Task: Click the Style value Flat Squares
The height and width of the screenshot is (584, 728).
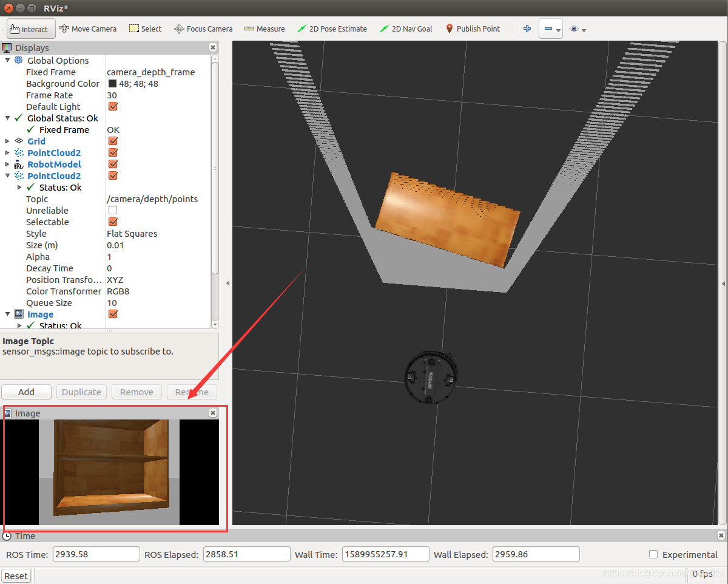Action: click(132, 233)
